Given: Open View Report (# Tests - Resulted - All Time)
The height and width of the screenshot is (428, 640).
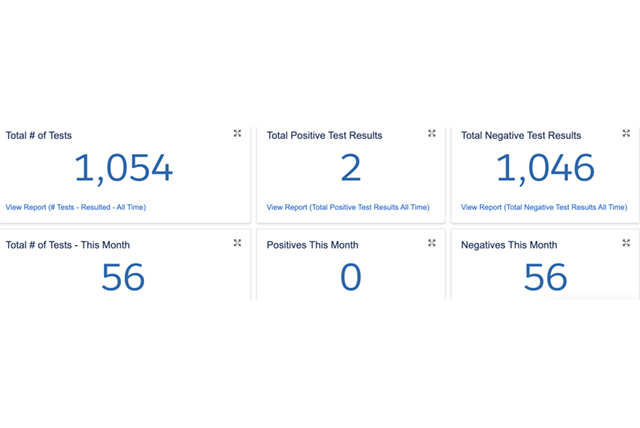Looking at the screenshot, I should coord(76,207).
